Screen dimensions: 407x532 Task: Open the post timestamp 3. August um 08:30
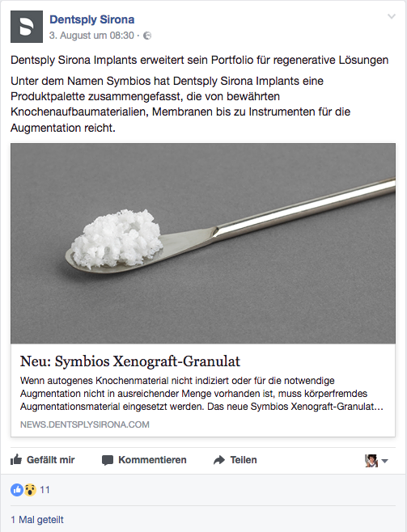pos(91,36)
